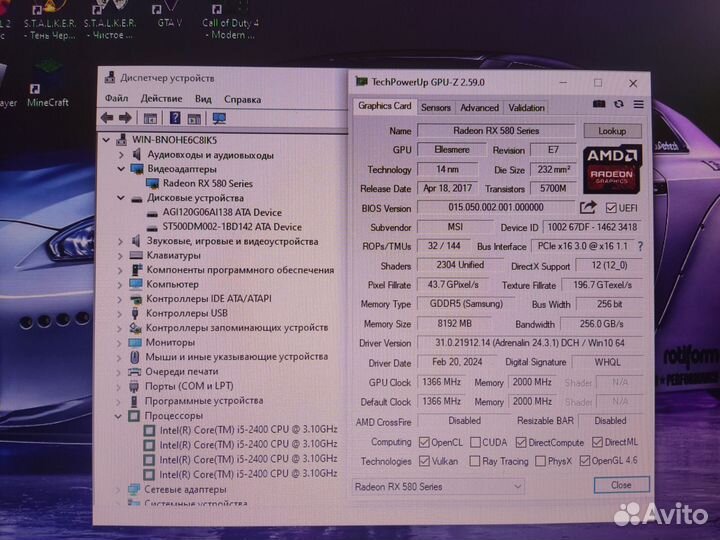Collapse the WIN-BNOHE6C8IK5 root node

[x=106, y=140]
